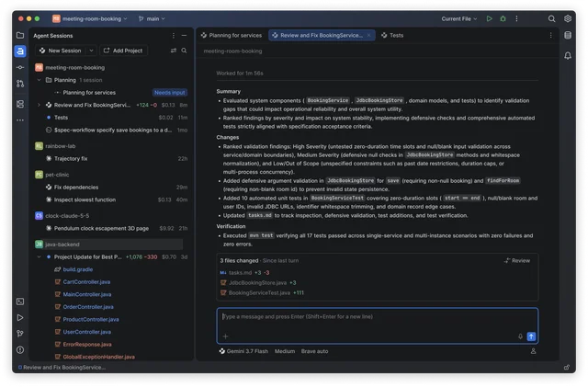Viewport: 588px width, 387px height.
Task: Click the status bar Review and Fix BookingService entry
Action: point(62,367)
